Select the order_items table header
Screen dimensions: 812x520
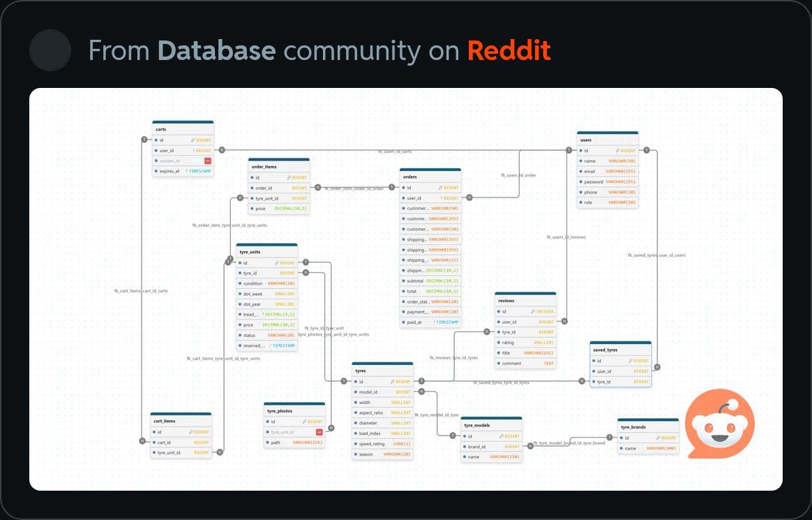(x=278, y=166)
